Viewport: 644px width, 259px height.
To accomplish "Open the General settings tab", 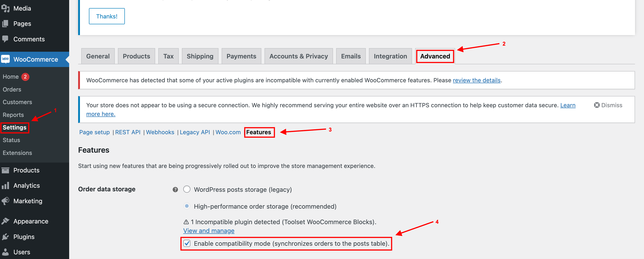I will 98,56.
